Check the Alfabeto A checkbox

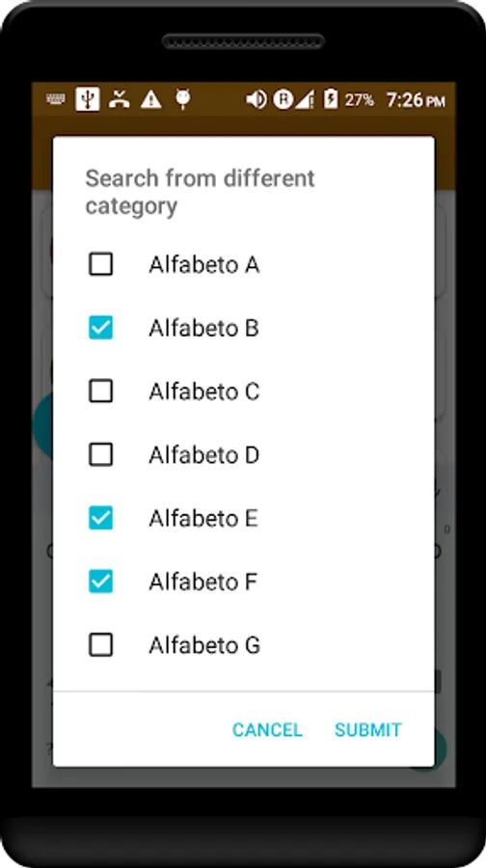pos(100,264)
